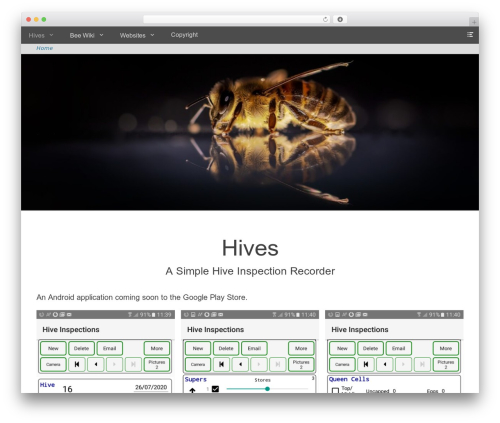Toggle the checked Supers checkbox
This screenshot has width=500, height=423.
215,389
